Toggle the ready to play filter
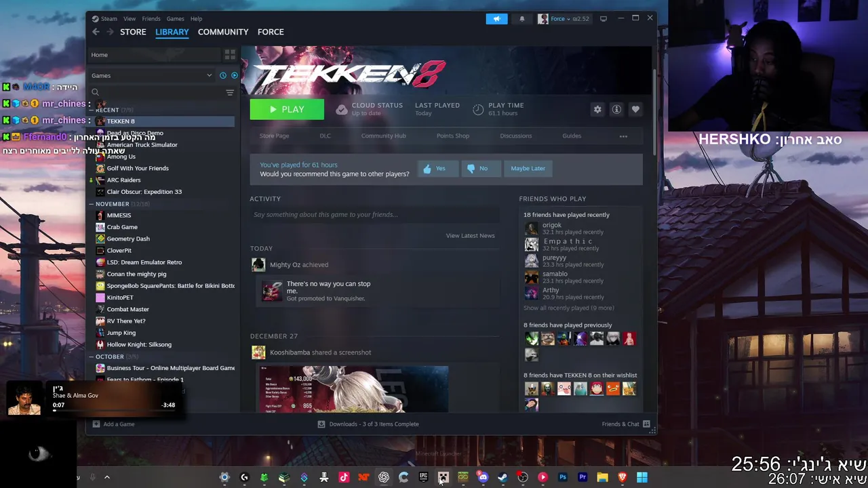This screenshot has height=488, width=868. click(234, 75)
